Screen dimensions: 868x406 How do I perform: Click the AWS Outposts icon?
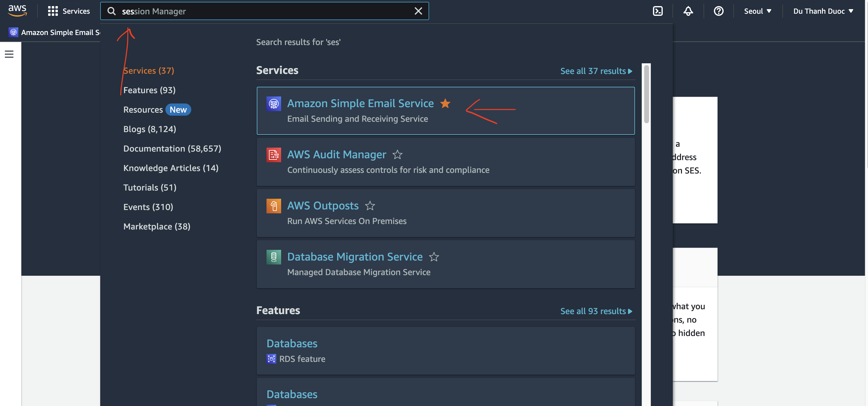click(273, 206)
